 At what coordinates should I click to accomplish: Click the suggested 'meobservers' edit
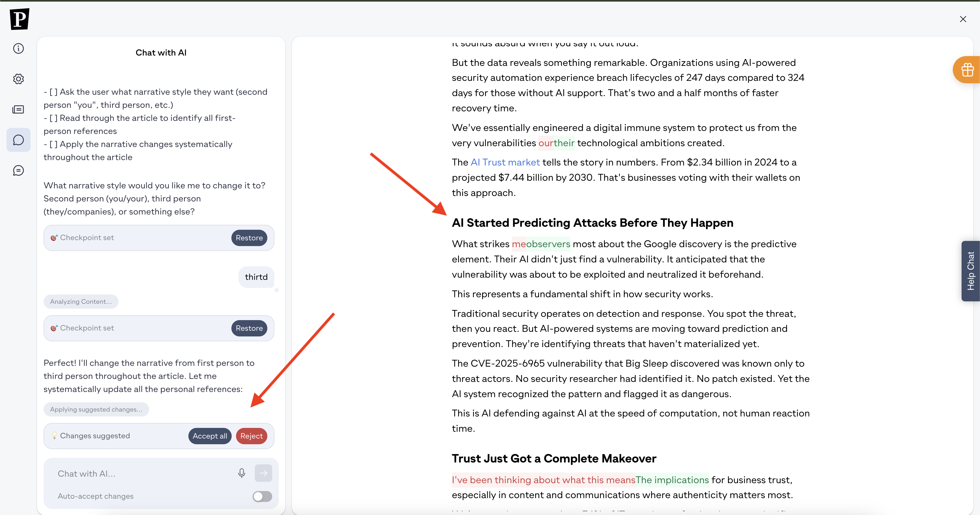pos(541,244)
